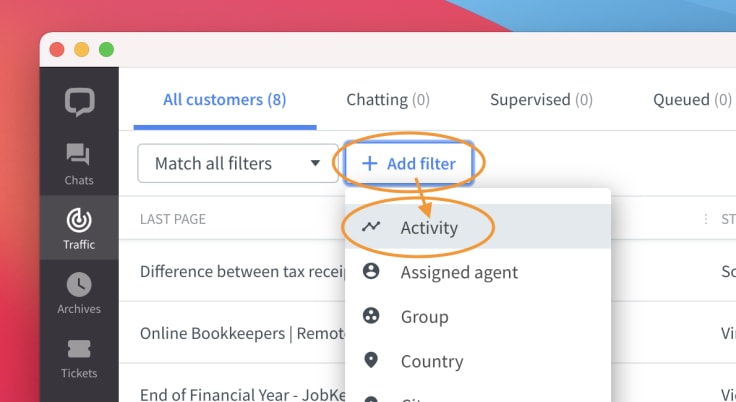The image size is (736, 402).
Task: Click the Assigned agent person icon
Action: (x=371, y=271)
